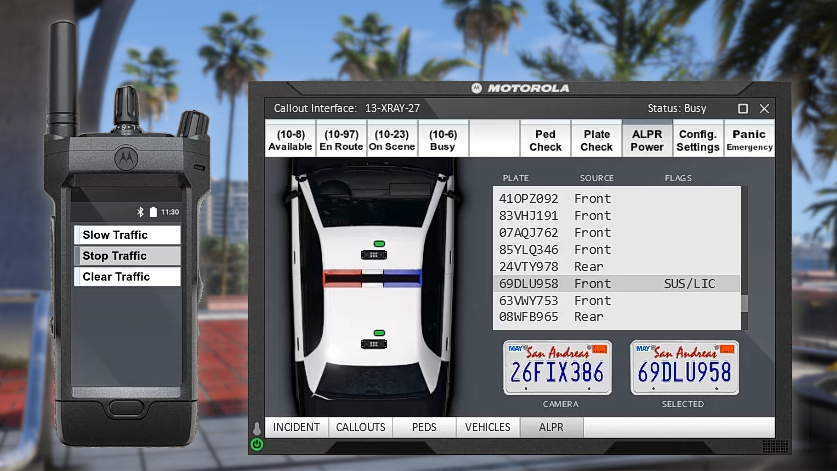Switch to the CALLOUTS tab
The width and height of the screenshot is (837, 471).
360,427
